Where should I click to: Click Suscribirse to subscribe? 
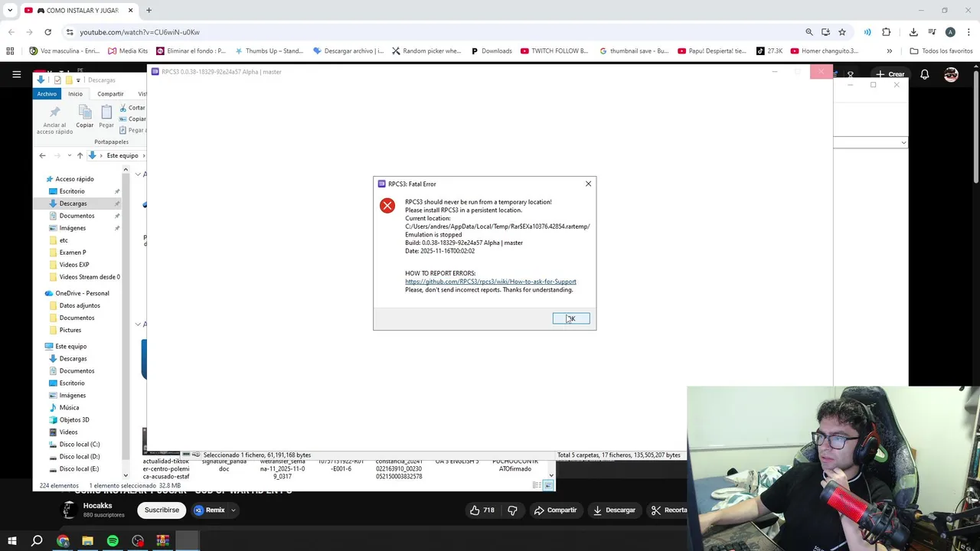pyautogui.click(x=162, y=510)
